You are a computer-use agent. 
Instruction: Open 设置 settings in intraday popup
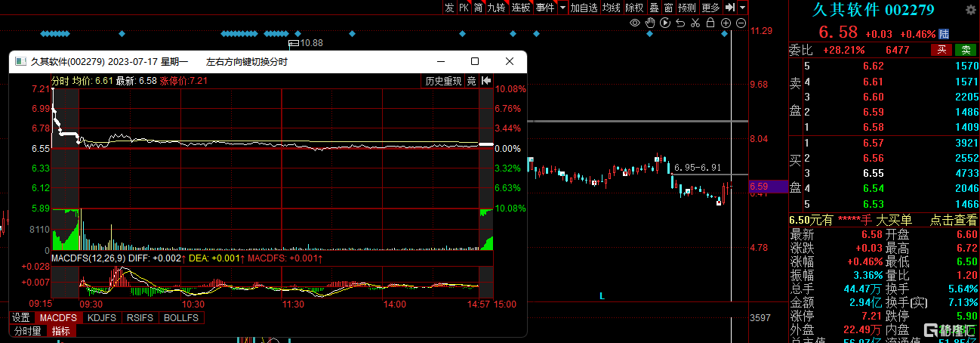[x=20, y=318]
